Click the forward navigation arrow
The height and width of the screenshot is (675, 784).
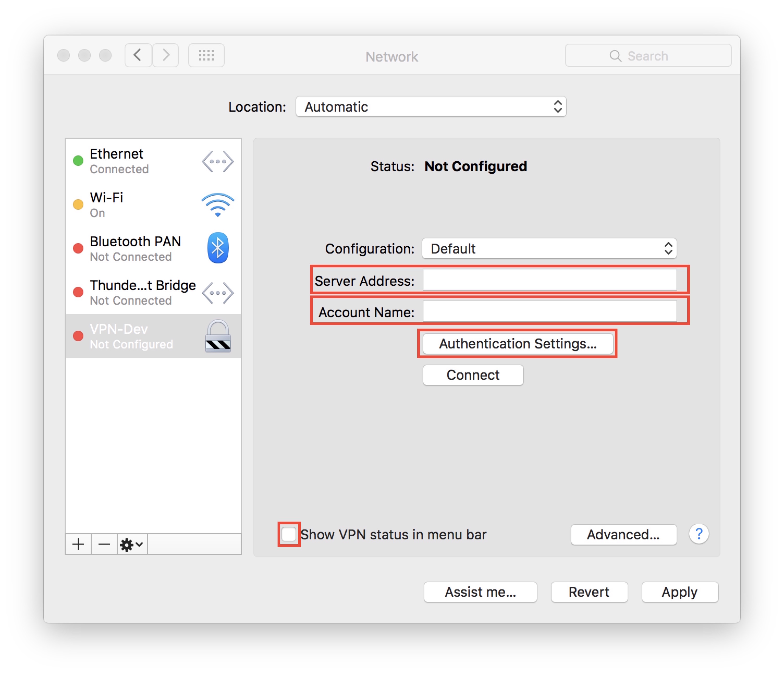coord(165,55)
